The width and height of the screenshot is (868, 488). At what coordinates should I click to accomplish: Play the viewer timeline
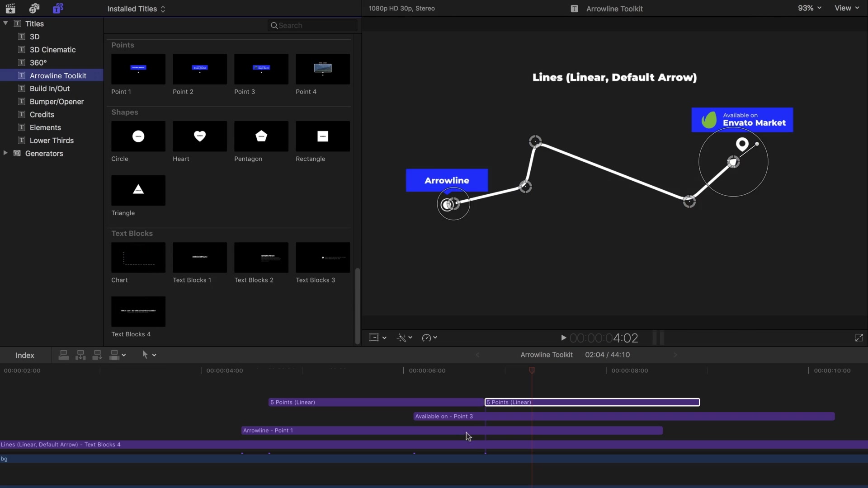tap(563, 338)
